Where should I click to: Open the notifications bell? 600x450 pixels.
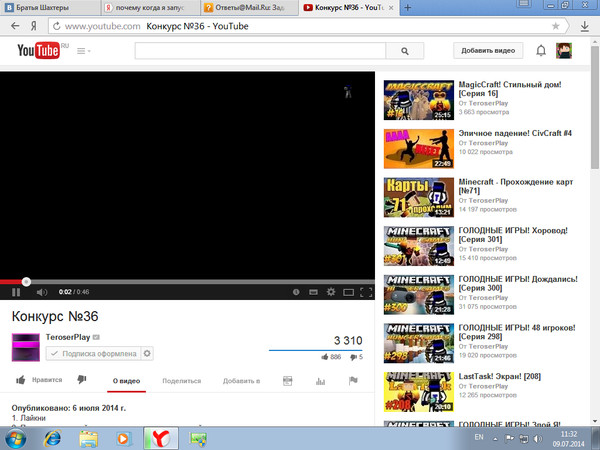541,51
